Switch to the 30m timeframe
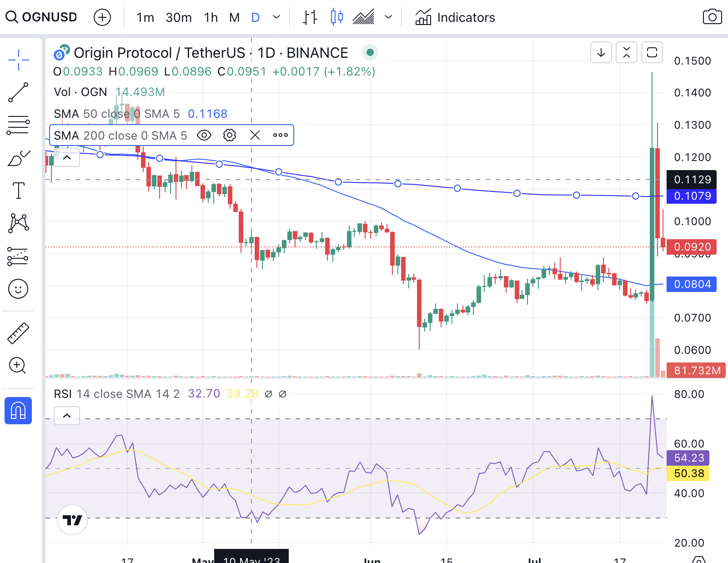Image resolution: width=728 pixels, height=563 pixels. [x=179, y=17]
